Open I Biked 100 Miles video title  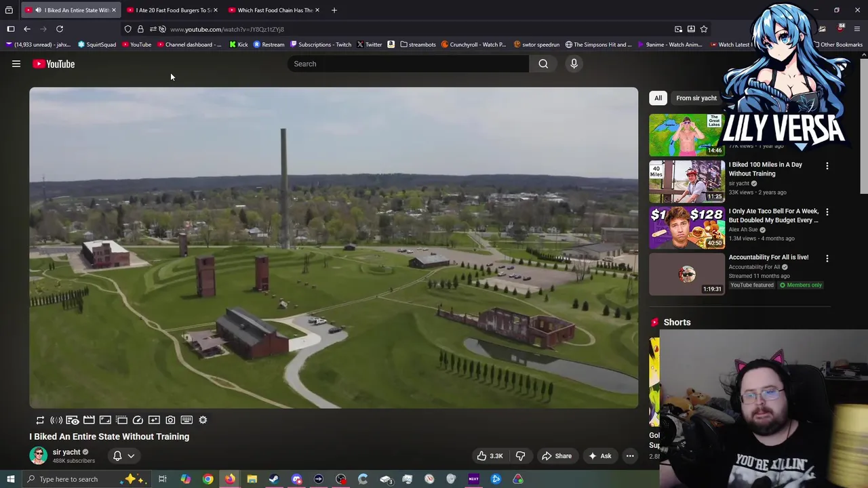(x=766, y=169)
